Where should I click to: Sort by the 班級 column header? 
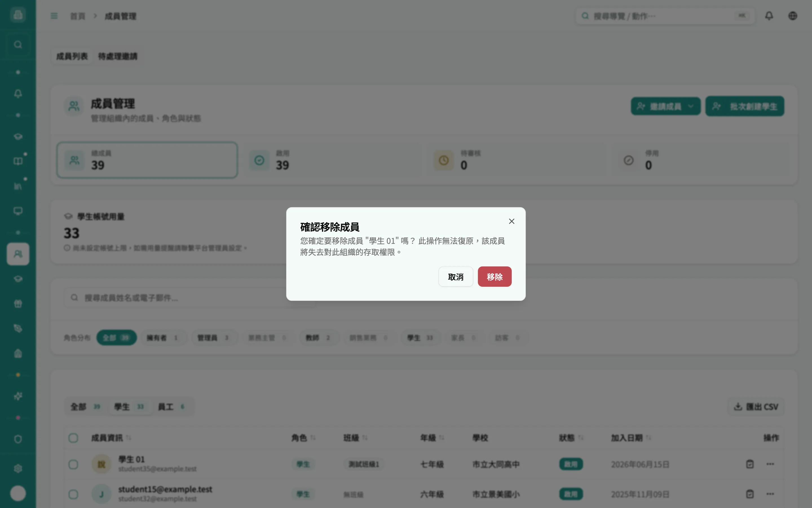tap(355, 438)
